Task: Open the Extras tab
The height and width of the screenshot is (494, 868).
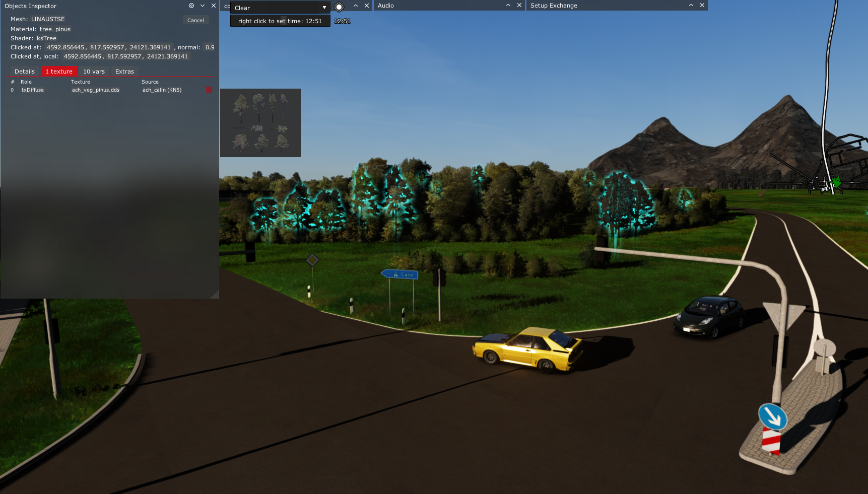Action: tap(124, 72)
